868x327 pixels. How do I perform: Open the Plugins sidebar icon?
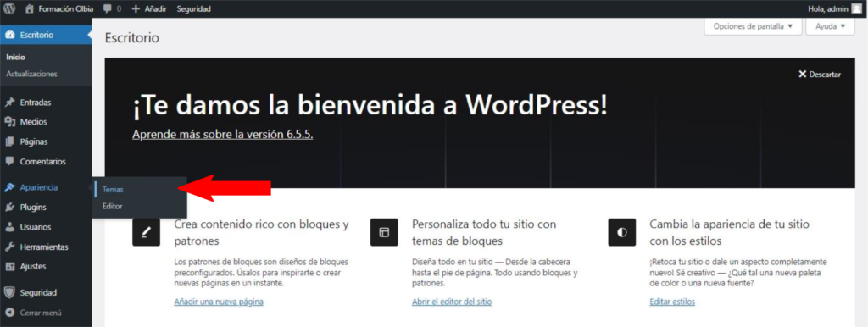tap(9, 208)
